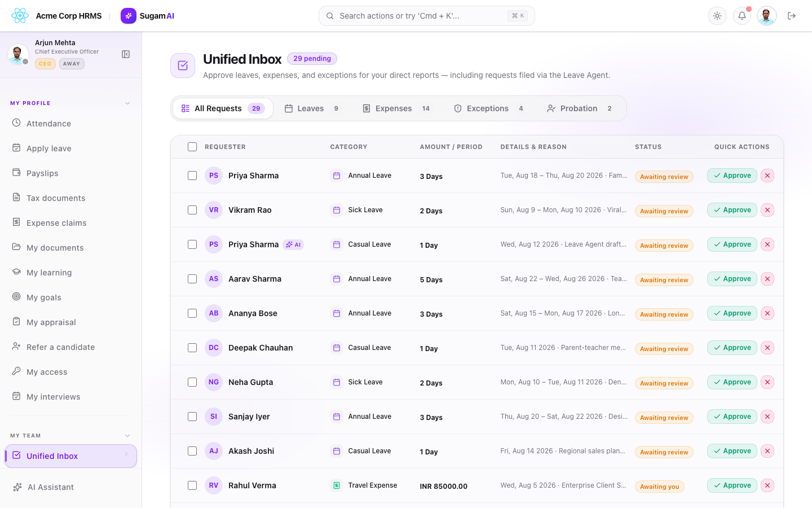Switch to All Requests tab

point(223,108)
